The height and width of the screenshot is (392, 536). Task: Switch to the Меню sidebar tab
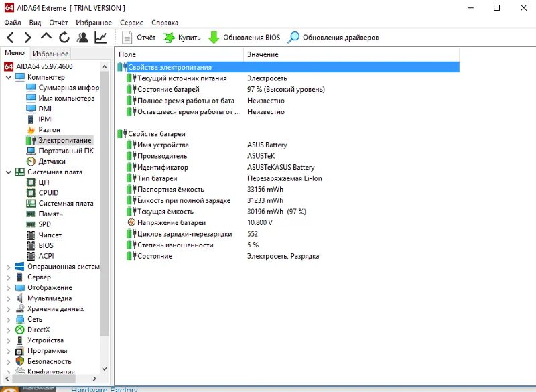15,53
